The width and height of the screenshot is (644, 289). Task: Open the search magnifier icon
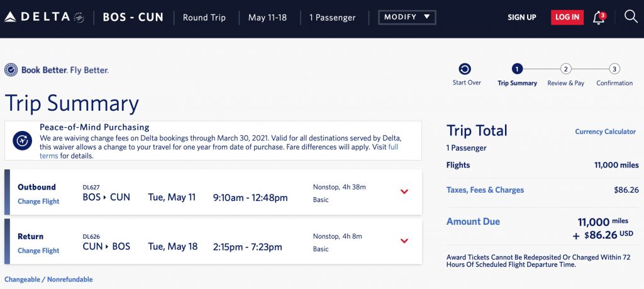(x=631, y=17)
